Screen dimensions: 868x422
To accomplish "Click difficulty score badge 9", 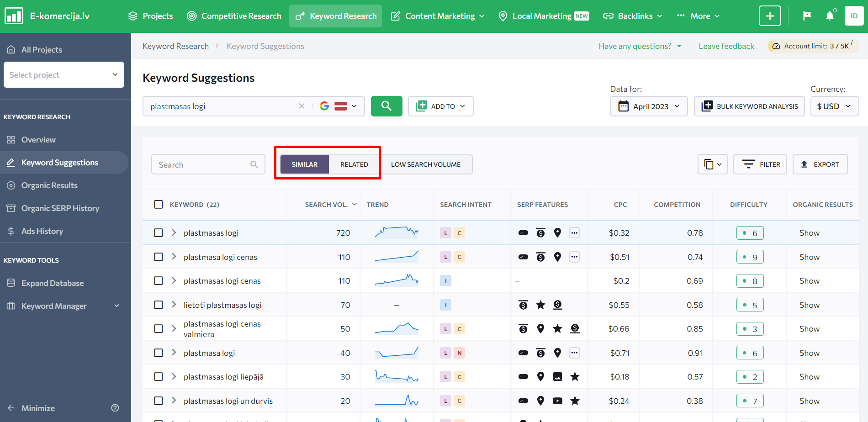I will pos(750,257).
